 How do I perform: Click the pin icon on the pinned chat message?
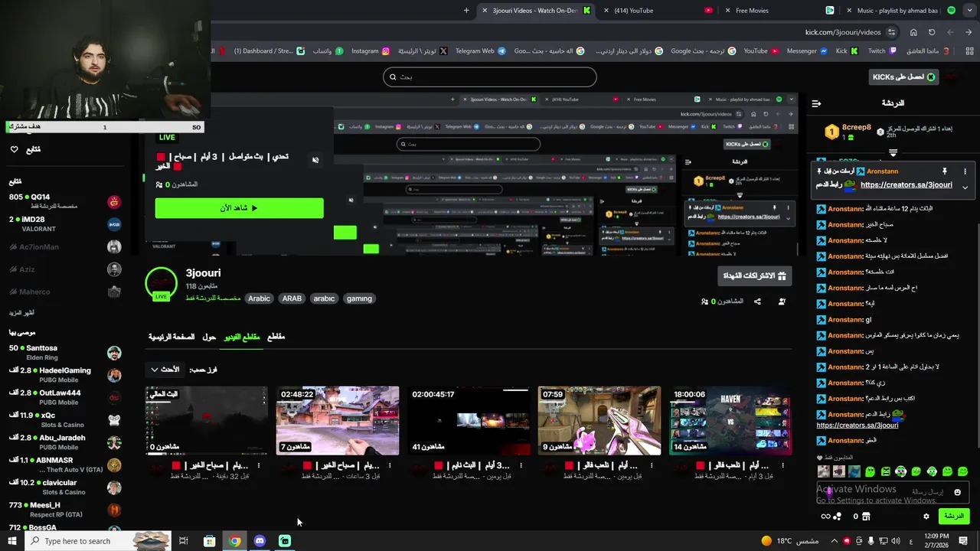pyautogui.click(x=944, y=171)
